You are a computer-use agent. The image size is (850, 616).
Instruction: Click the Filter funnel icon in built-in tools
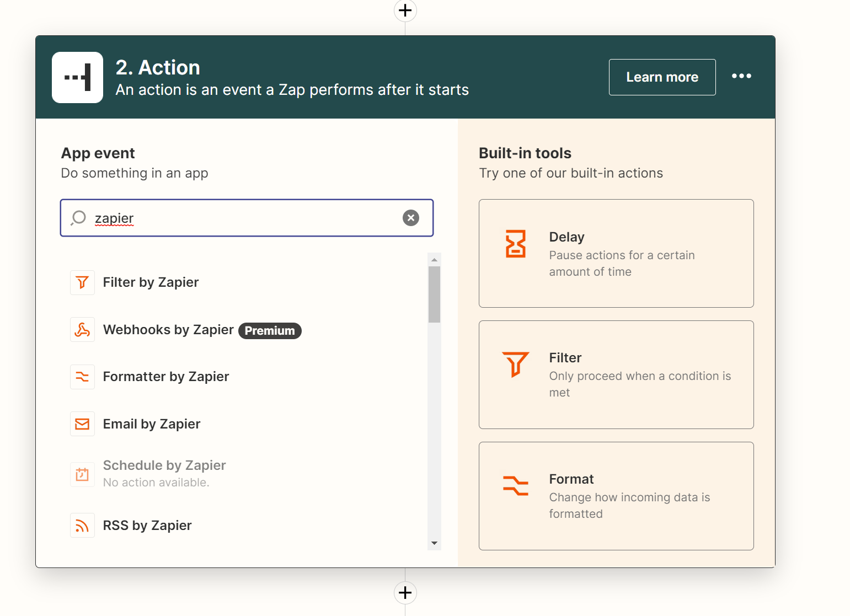click(516, 365)
